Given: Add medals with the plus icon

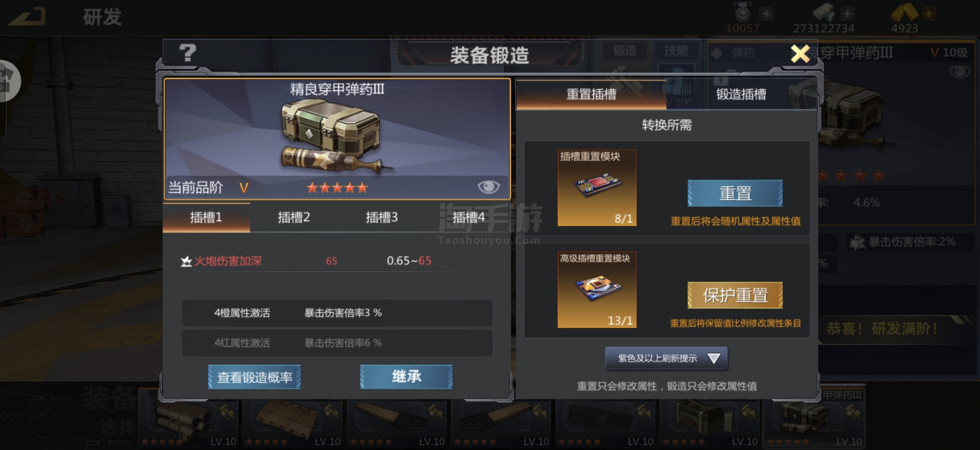Looking at the screenshot, I should pyautogui.click(x=766, y=14).
